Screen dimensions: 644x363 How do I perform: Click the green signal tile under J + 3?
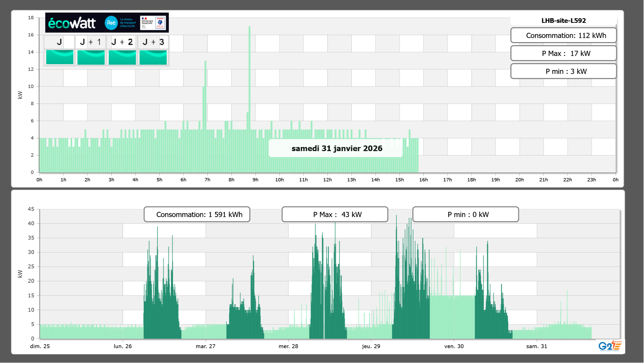pos(153,57)
